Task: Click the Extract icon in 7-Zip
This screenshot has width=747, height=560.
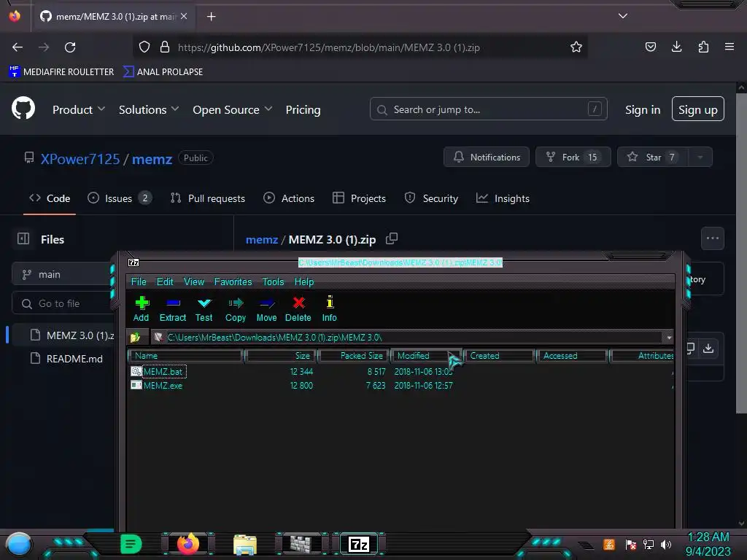Action: pos(172,309)
